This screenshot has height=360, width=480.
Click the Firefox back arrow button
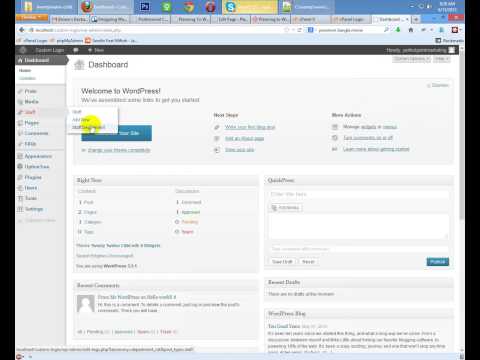pos(22,30)
